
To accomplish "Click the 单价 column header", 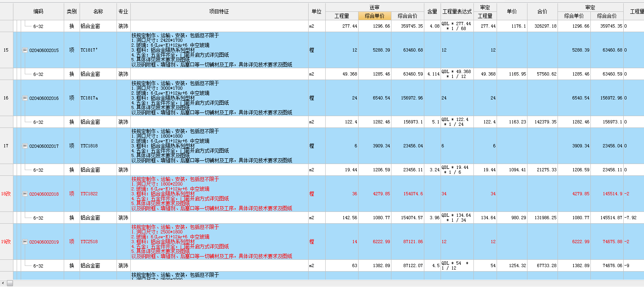I will click(x=512, y=12).
